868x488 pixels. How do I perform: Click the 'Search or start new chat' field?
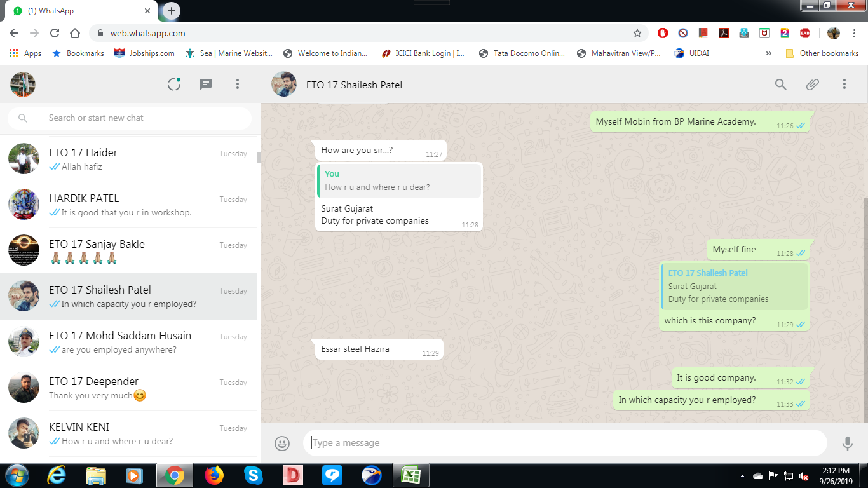pos(130,118)
